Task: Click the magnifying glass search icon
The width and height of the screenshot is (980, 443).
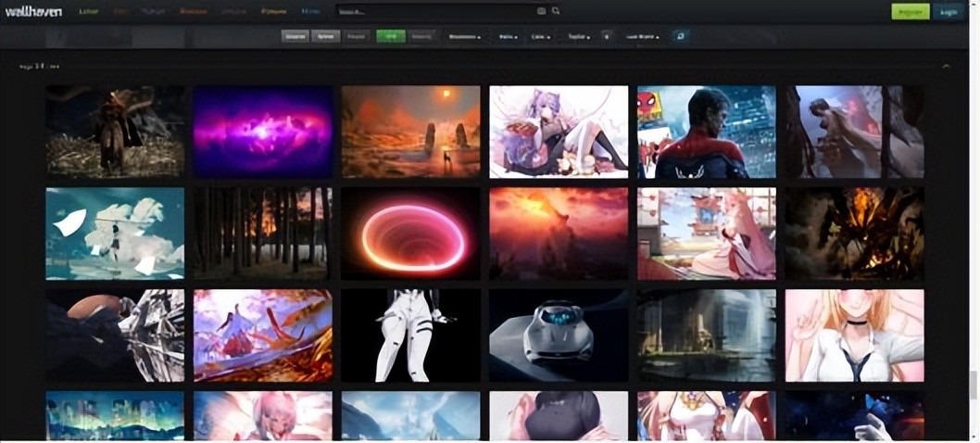Action: click(556, 11)
